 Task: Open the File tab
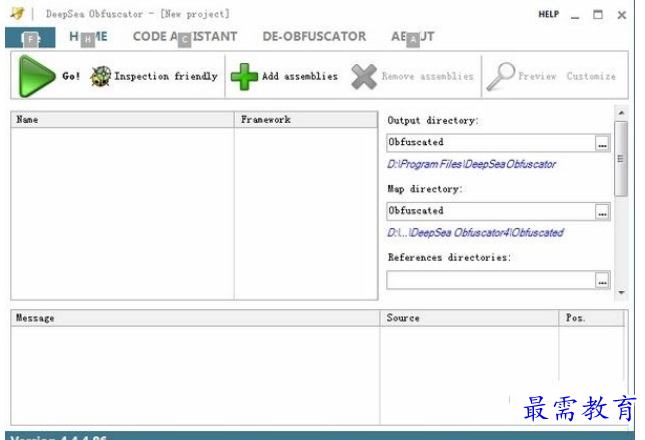(x=30, y=38)
